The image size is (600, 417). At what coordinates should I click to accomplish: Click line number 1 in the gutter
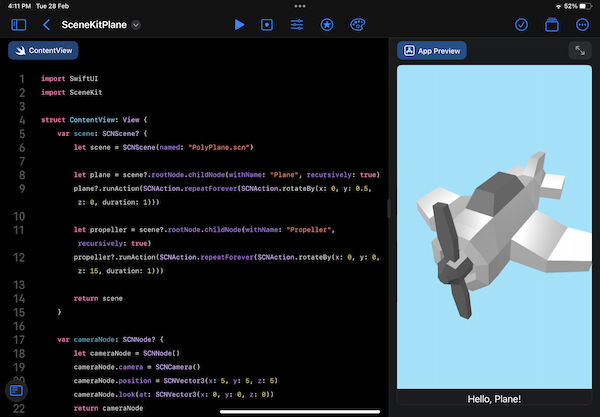(22, 79)
